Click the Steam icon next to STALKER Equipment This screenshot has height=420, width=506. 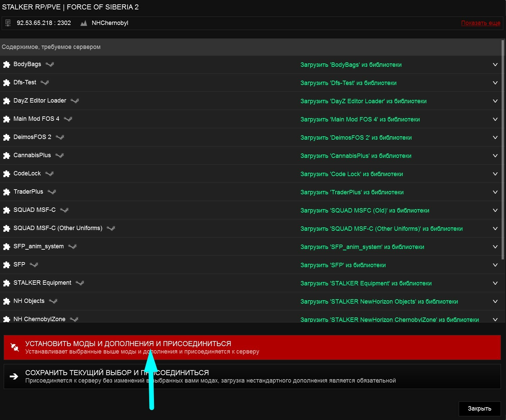pyautogui.click(x=80, y=283)
